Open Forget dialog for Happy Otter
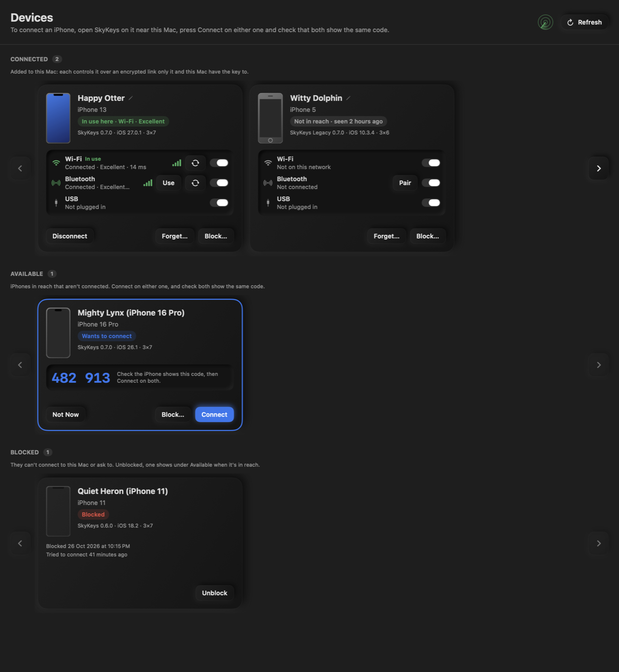Image resolution: width=619 pixels, height=672 pixels. [175, 236]
